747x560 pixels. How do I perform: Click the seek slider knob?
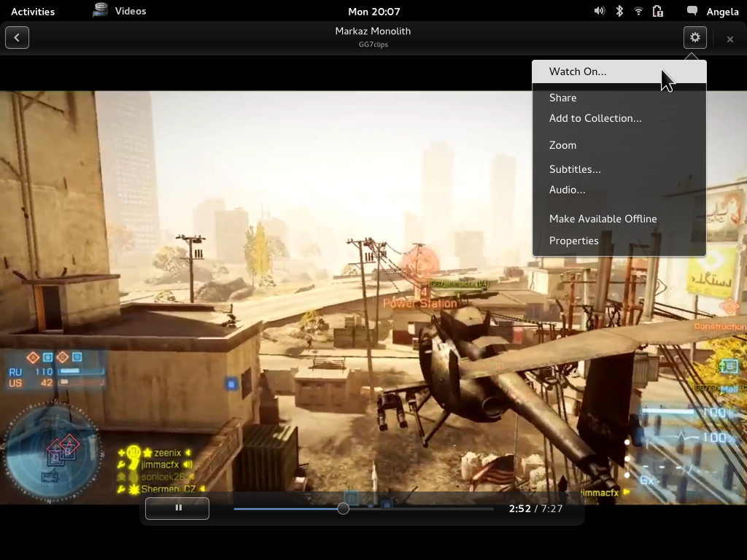(343, 508)
